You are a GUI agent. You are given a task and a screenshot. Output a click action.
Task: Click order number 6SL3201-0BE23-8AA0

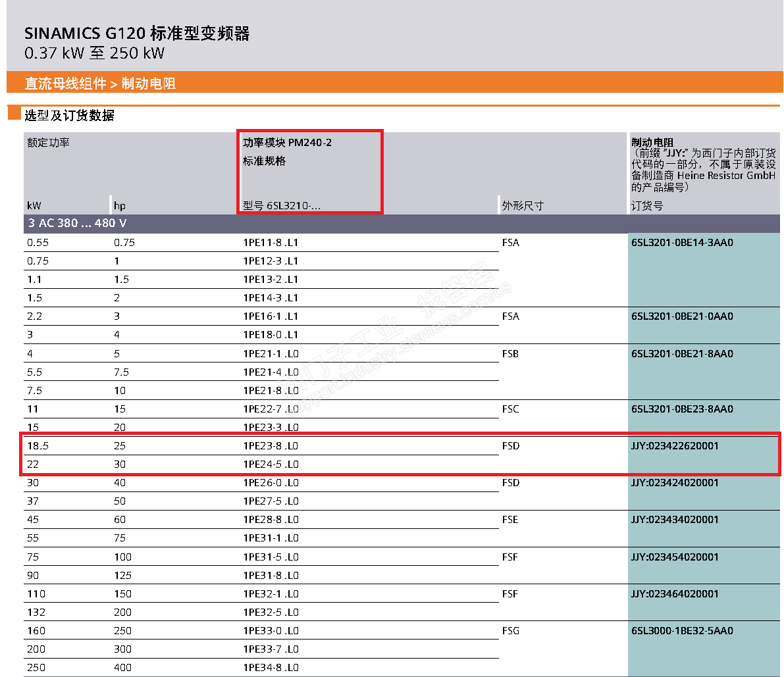pyautogui.click(x=682, y=409)
